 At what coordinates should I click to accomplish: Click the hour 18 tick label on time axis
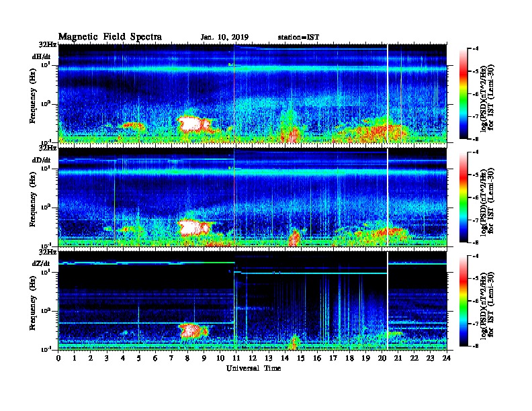(349, 358)
